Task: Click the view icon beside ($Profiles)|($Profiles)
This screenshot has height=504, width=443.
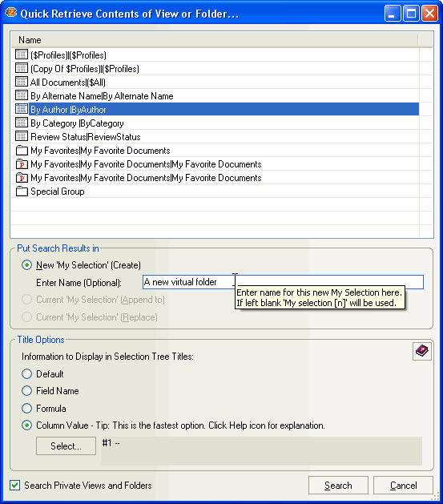Action: coord(22,54)
